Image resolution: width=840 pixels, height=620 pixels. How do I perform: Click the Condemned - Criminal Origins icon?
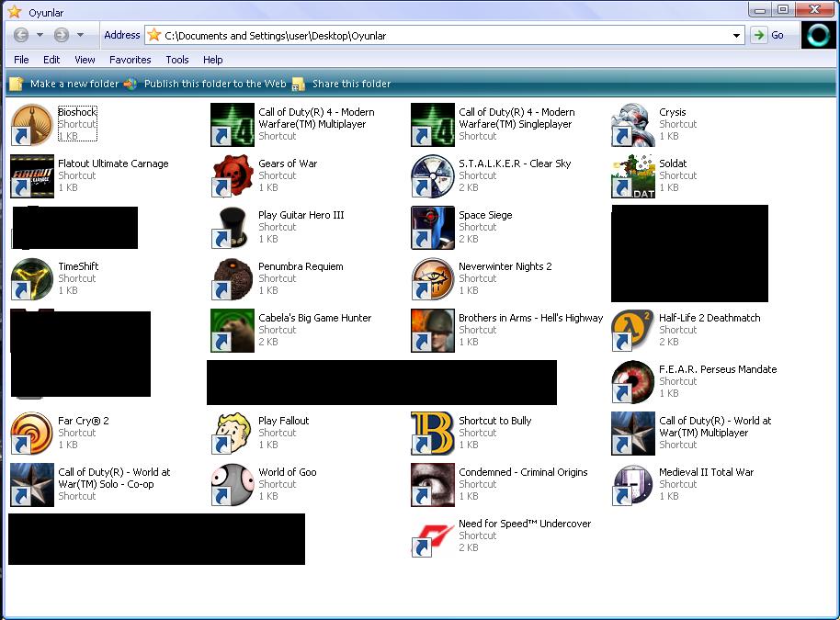[433, 485]
